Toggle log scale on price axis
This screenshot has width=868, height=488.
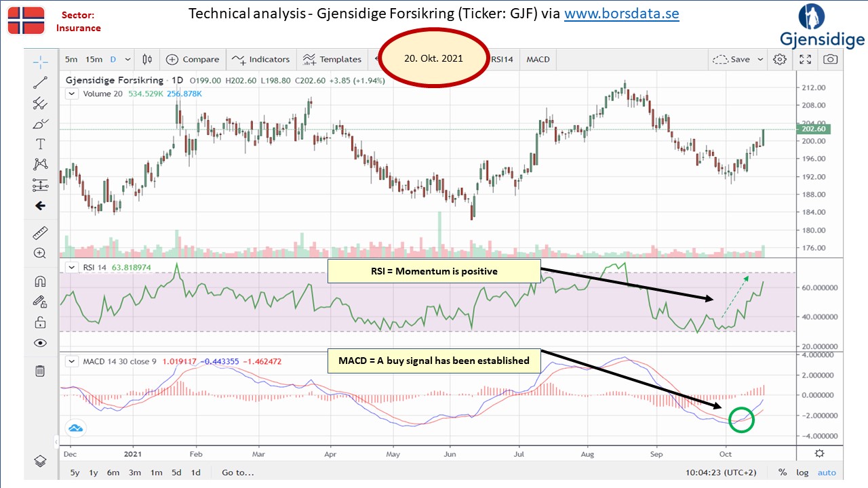[802, 472]
